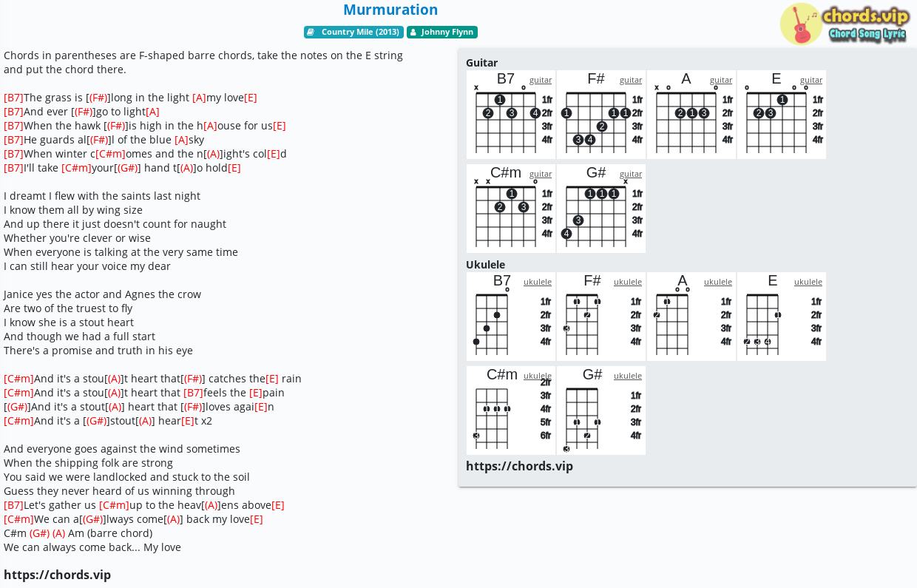Image resolution: width=917 pixels, height=588 pixels.
Task: Click [A] before 'my love' in first line
Action: coord(199,98)
